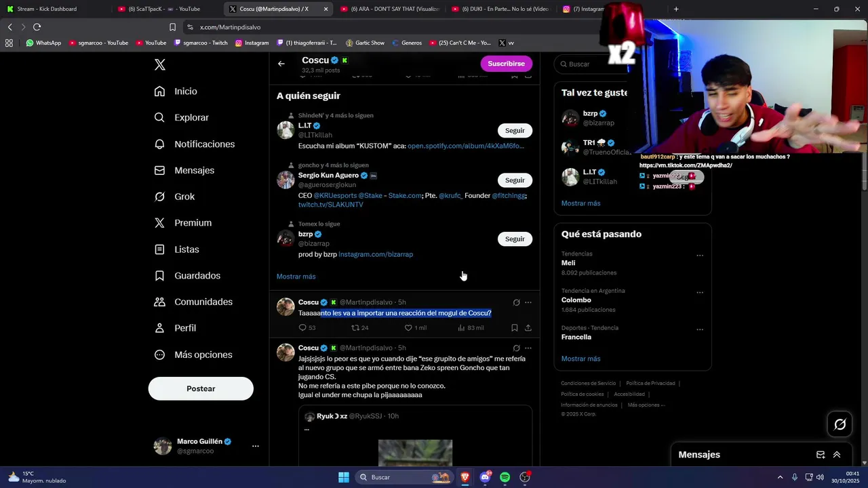The width and height of the screenshot is (868, 488).
Task: Close the Coscu X tab
Action: point(325,9)
